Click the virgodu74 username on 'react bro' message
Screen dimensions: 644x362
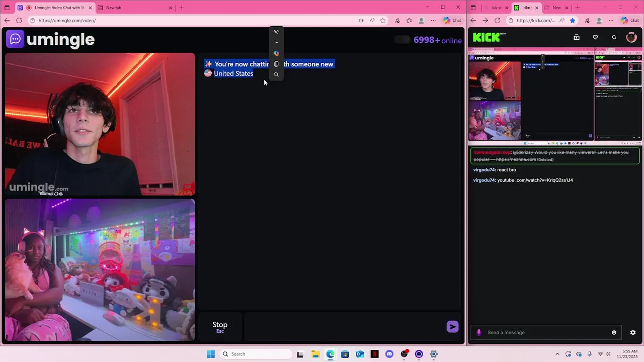484,170
